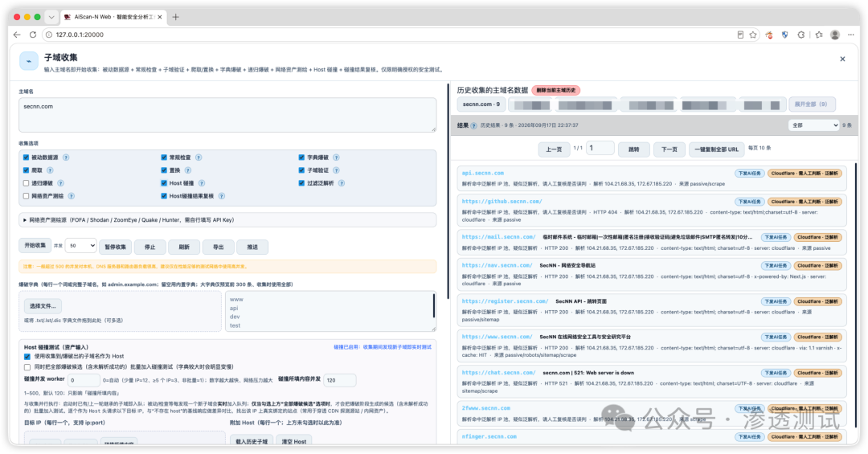Close the 子域收集 panel with the X

842,59
